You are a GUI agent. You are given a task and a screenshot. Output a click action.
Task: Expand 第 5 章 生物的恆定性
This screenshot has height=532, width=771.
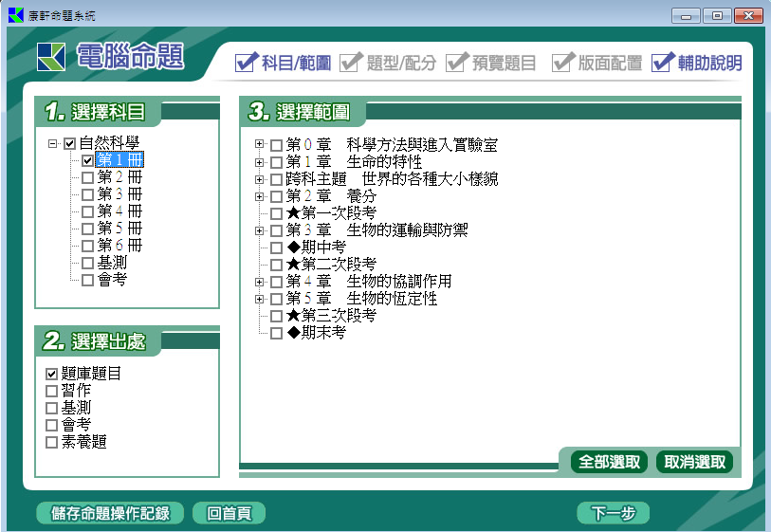(259, 299)
